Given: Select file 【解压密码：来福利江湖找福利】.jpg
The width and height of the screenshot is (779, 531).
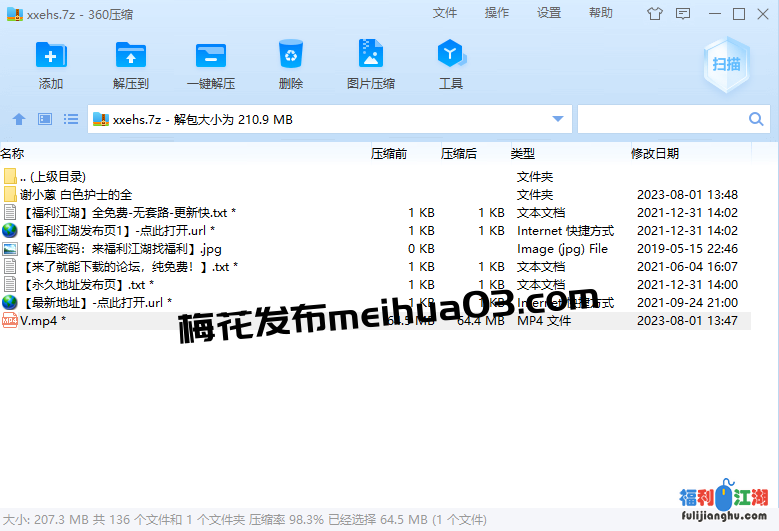Looking at the screenshot, I should 122,249.
